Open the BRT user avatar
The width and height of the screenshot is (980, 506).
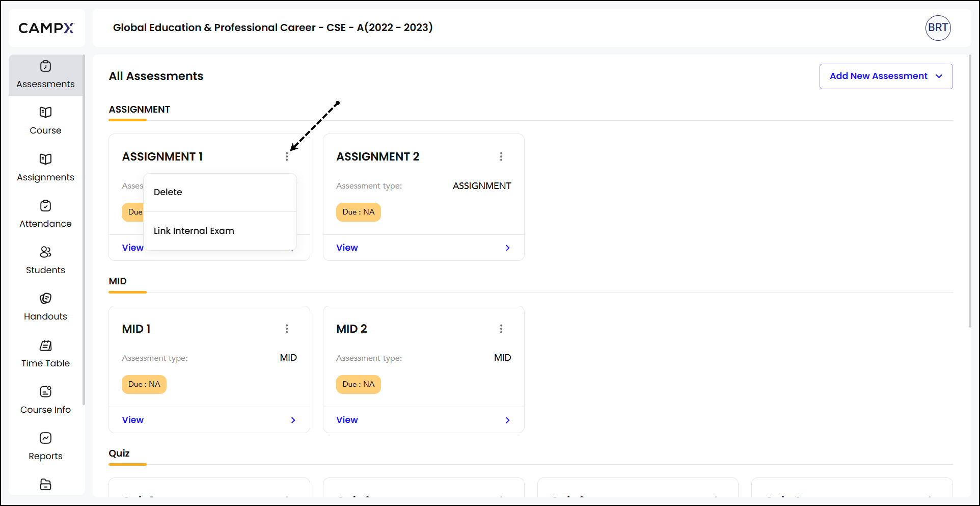click(x=938, y=28)
